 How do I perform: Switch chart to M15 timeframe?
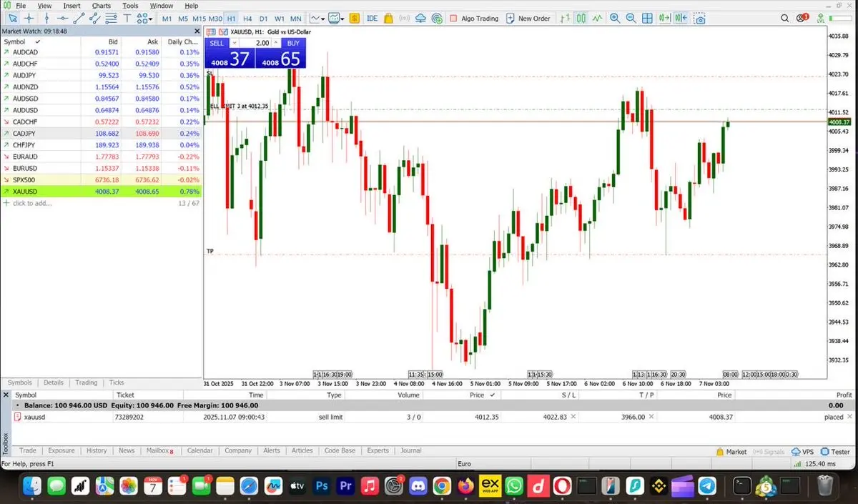(199, 18)
